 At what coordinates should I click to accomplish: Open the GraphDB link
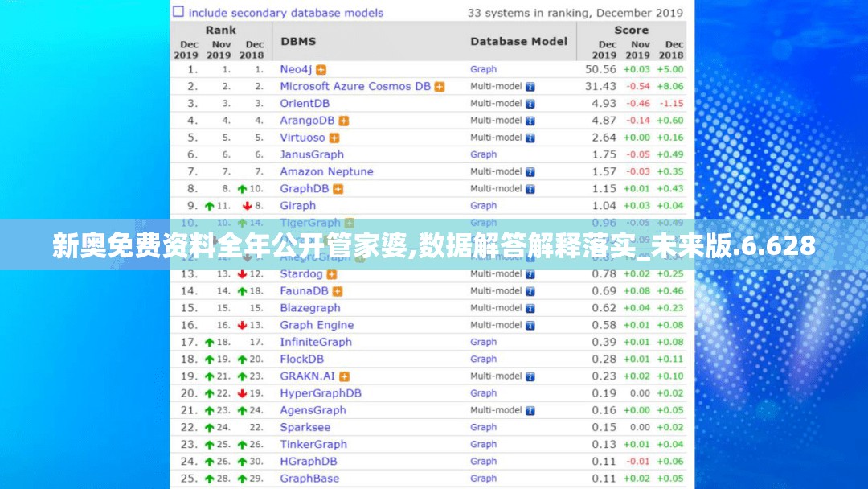tap(305, 188)
